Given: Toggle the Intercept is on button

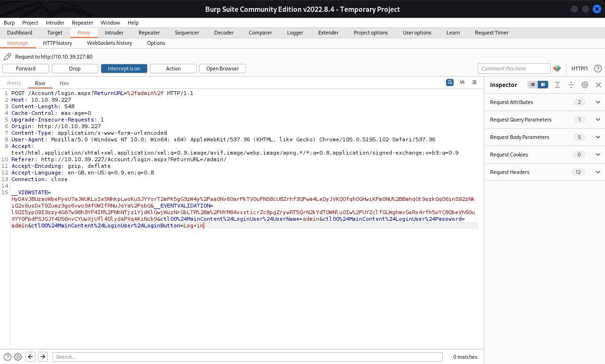Looking at the screenshot, I should [x=124, y=69].
